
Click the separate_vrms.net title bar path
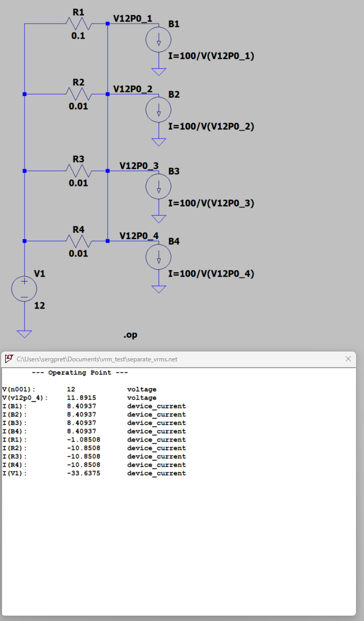click(x=97, y=359)
